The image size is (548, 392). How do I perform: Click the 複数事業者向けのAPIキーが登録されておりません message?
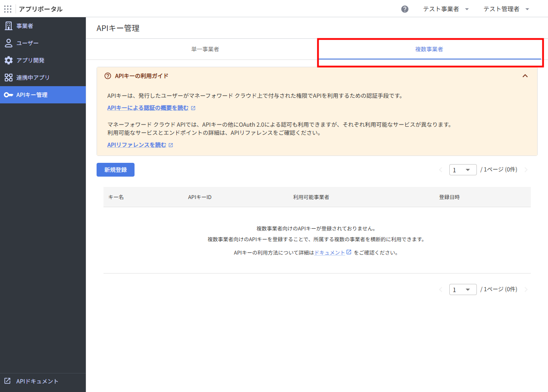(x=316, y=228)
